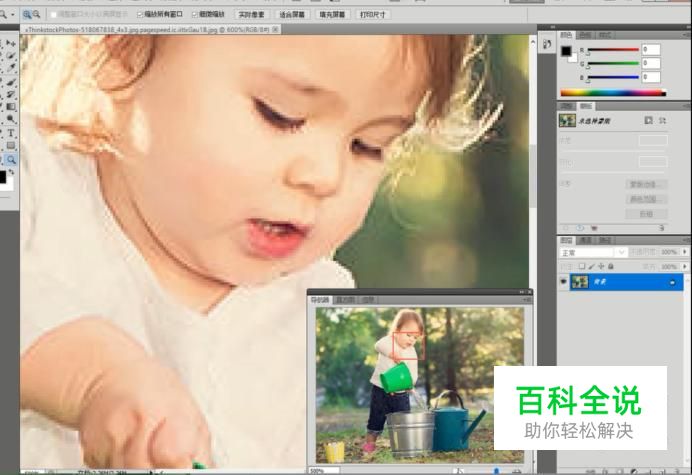The image size is (692, 475).
Task: Click the 颜色范围 button
Action: (646, 199)
